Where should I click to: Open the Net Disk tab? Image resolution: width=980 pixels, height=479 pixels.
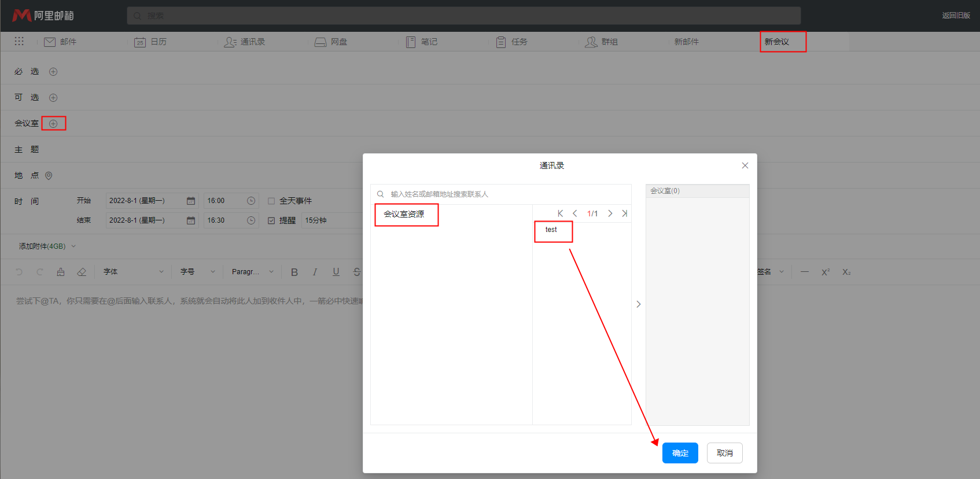pyautogui.click(x=331, y=42)
